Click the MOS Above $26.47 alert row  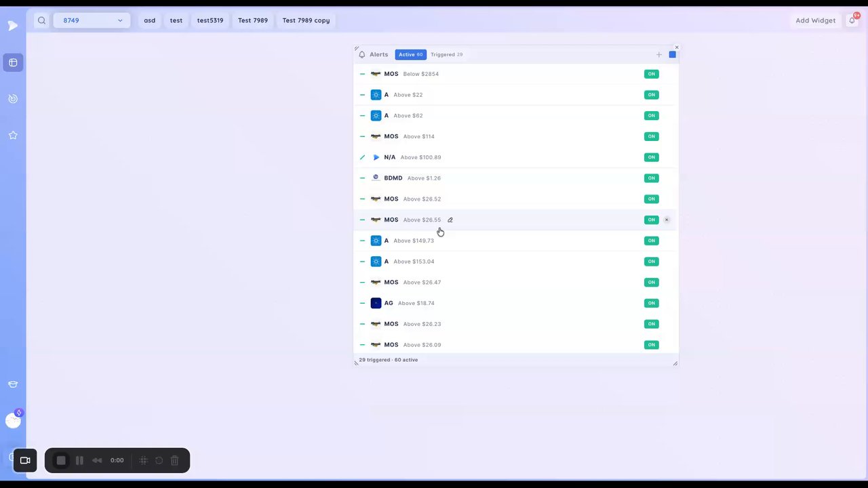tap(516, 282)
